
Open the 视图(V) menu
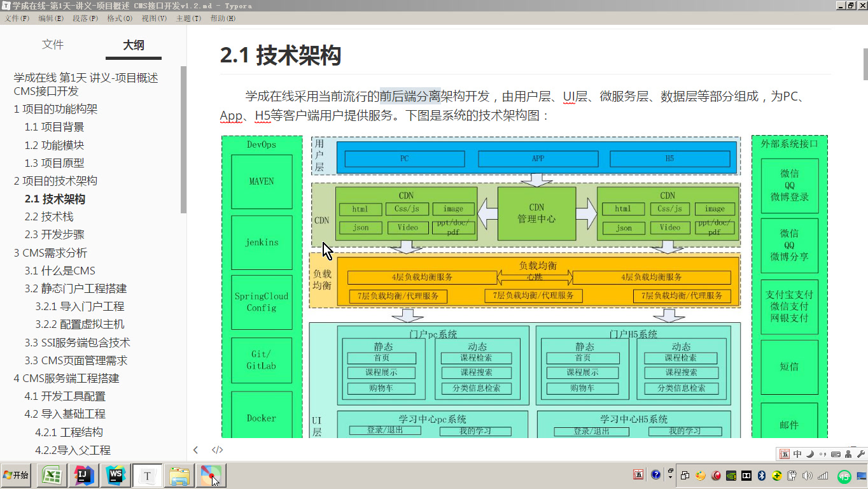(x=154, y=18)
